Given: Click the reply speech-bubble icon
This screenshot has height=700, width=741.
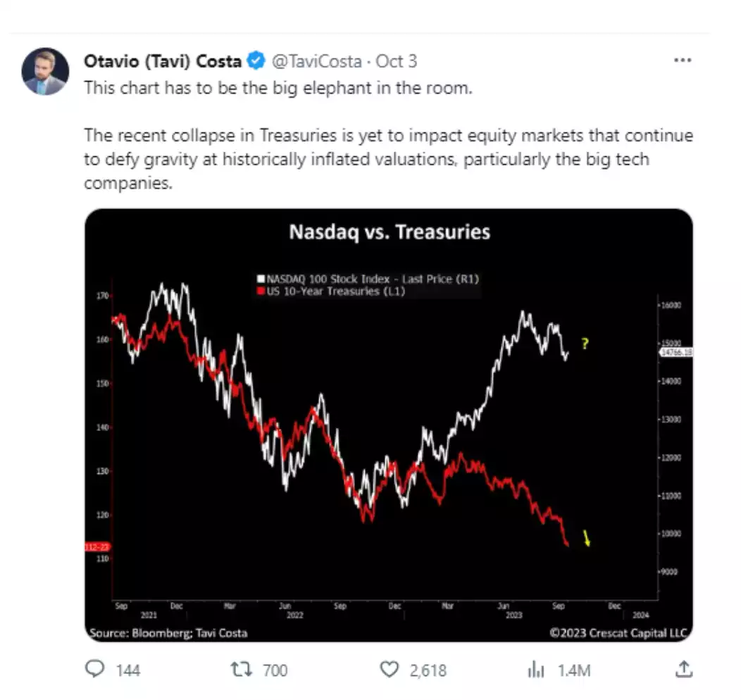Looking at the screenshot, I should coord(94,670).
